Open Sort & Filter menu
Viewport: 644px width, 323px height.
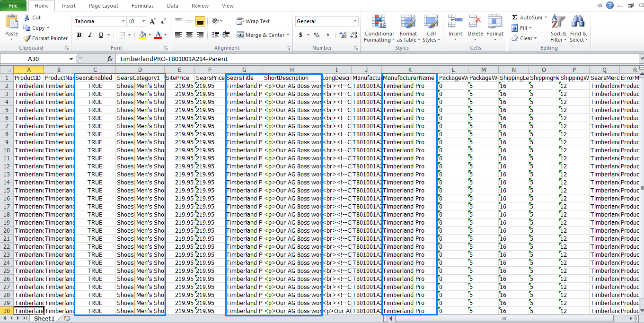558,28
